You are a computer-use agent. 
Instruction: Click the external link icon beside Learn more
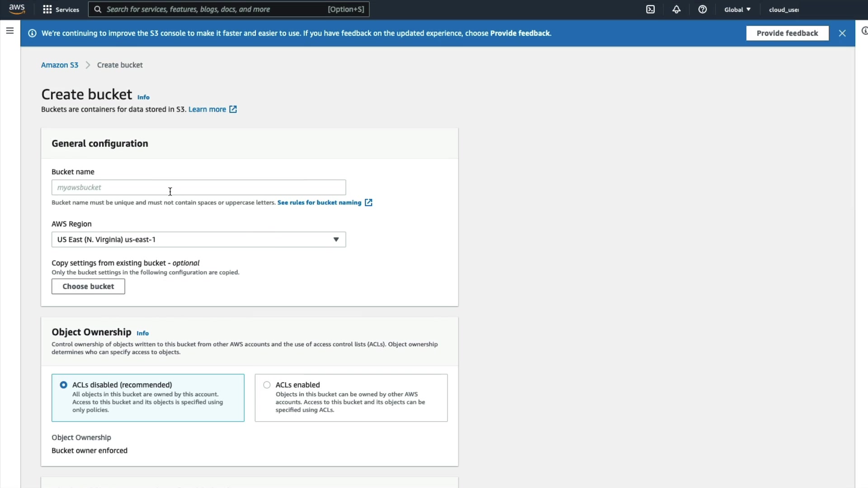(233, 109)
